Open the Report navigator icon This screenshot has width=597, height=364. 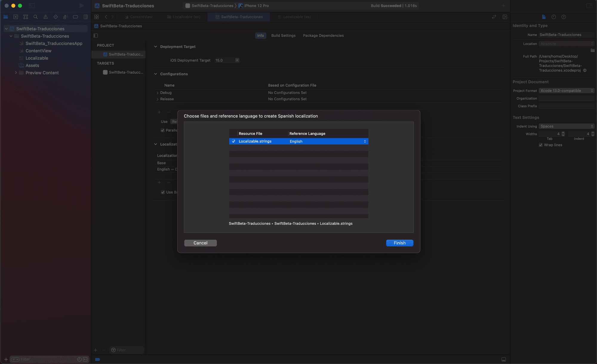[86, 17]
